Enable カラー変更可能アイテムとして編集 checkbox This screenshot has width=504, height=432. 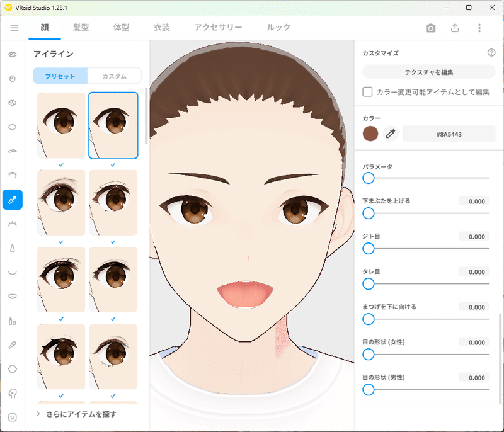click(367, 92)
